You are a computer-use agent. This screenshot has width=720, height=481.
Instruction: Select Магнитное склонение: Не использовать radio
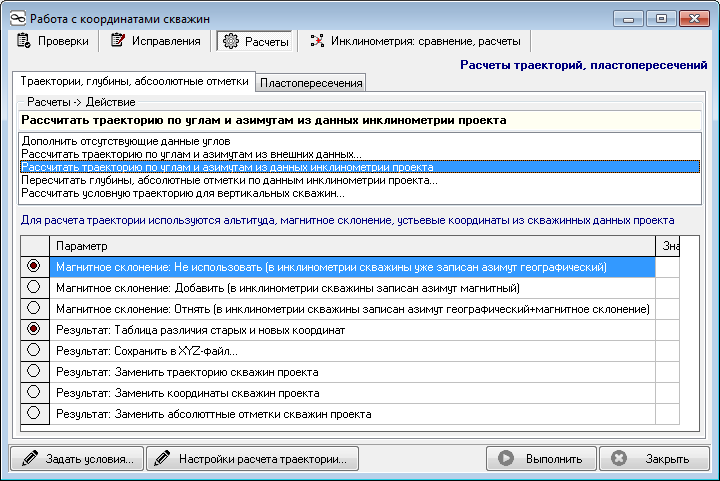point(34,266)
